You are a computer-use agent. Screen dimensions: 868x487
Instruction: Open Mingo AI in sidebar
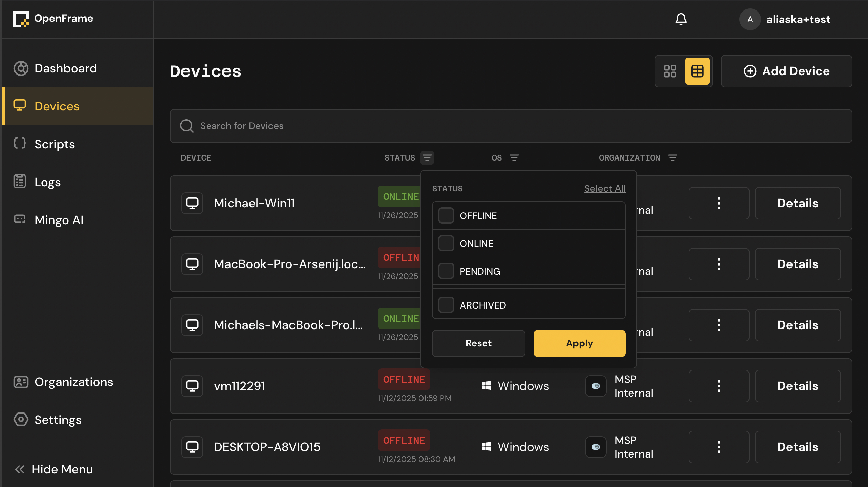(x=78, y=220)
